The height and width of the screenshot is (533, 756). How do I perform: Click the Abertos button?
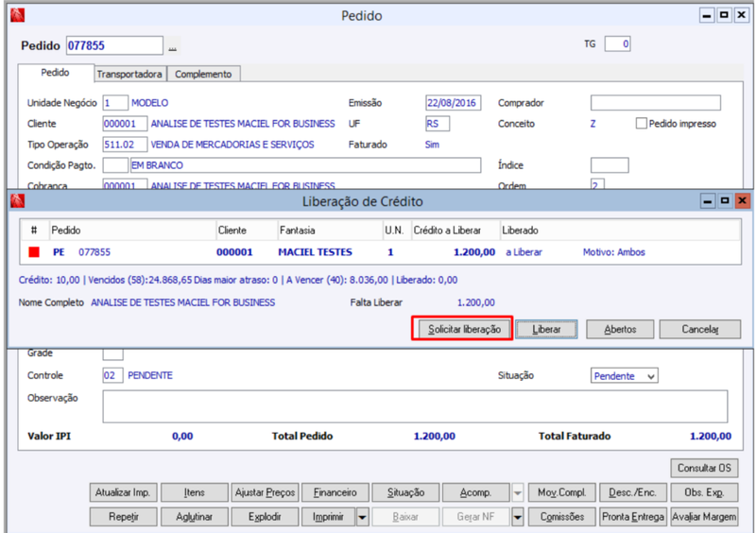(620, 329)
